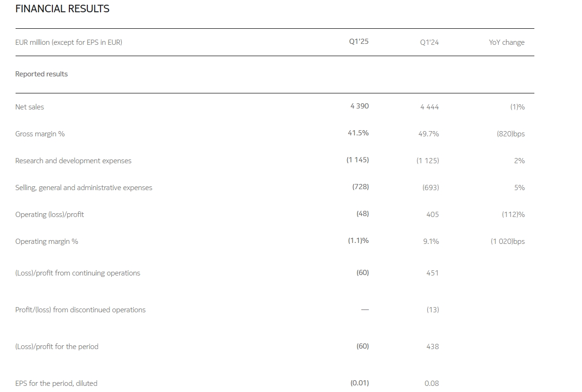Screen dimensions: 582x392
Task: Click Research and development expenses label
Action: [73, 161]
